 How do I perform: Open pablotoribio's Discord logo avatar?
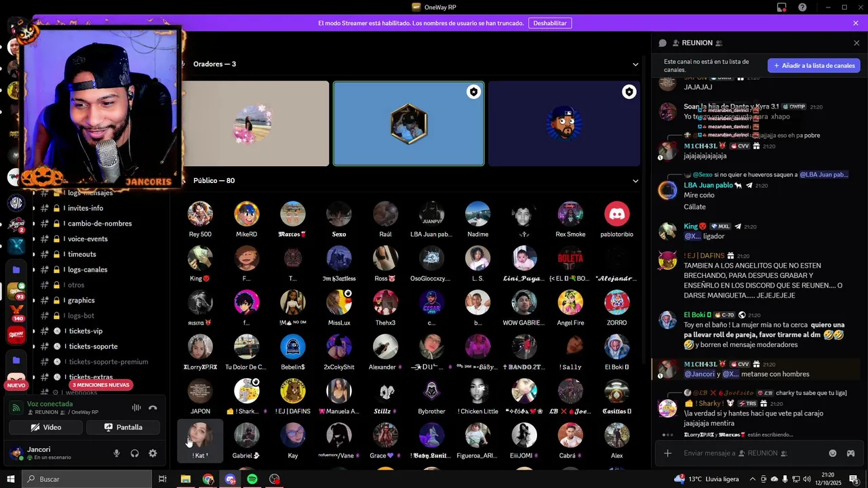[616, 214]
